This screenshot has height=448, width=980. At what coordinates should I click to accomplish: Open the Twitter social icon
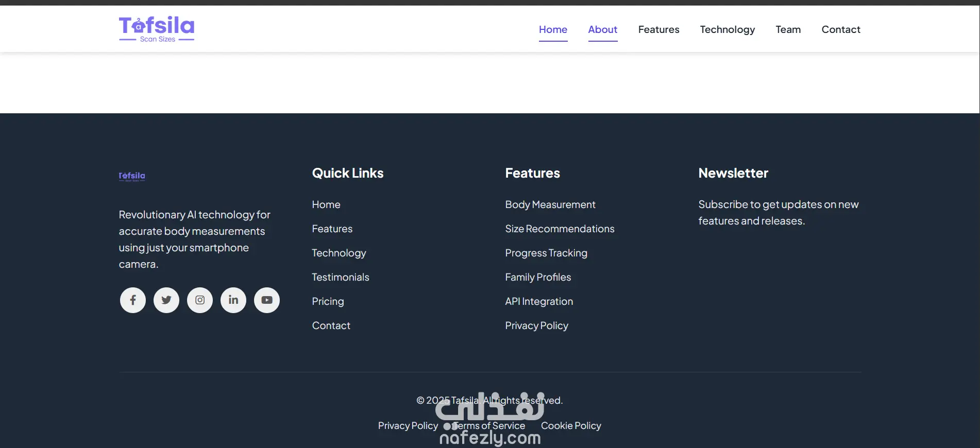tap(166, 300)
